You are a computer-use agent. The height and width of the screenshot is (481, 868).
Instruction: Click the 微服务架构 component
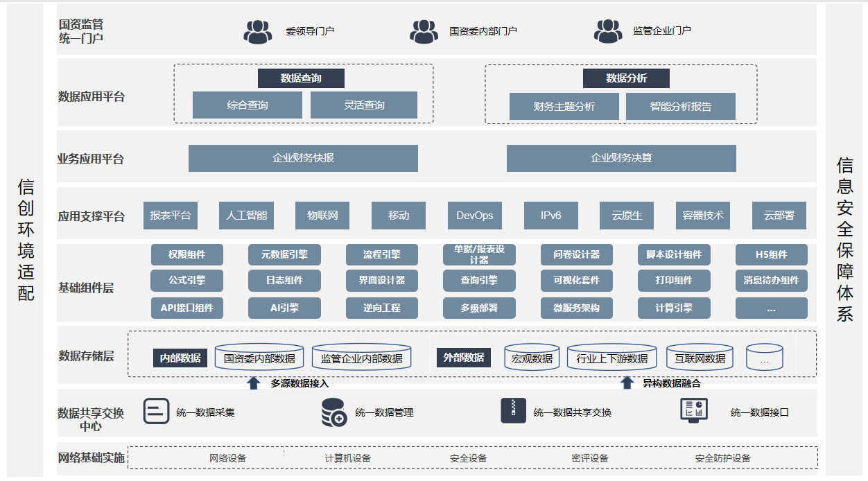click(577, 308)
